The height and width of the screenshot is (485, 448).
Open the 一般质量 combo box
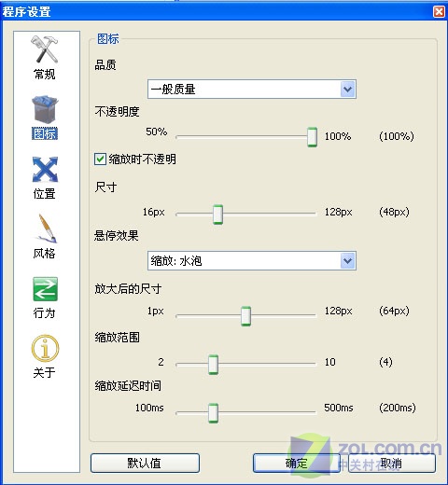(252, 90)
